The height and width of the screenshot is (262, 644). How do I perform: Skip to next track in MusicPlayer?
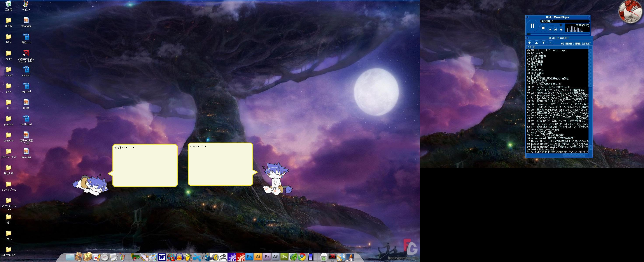[x=555, y=29]
